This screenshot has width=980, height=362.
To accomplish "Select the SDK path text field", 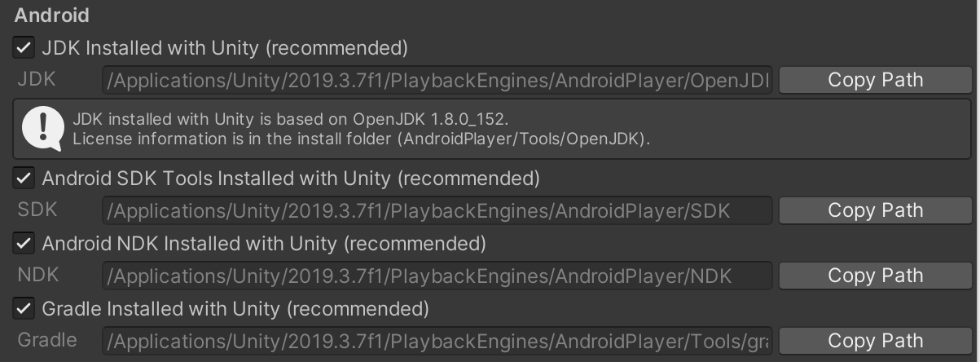I will tap(437, 210).
